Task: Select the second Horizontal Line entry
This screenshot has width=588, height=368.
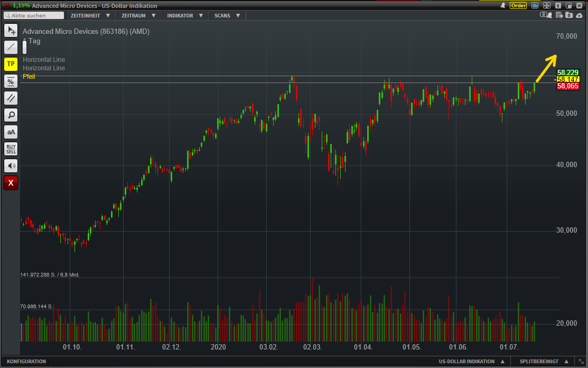Action: 43,68
